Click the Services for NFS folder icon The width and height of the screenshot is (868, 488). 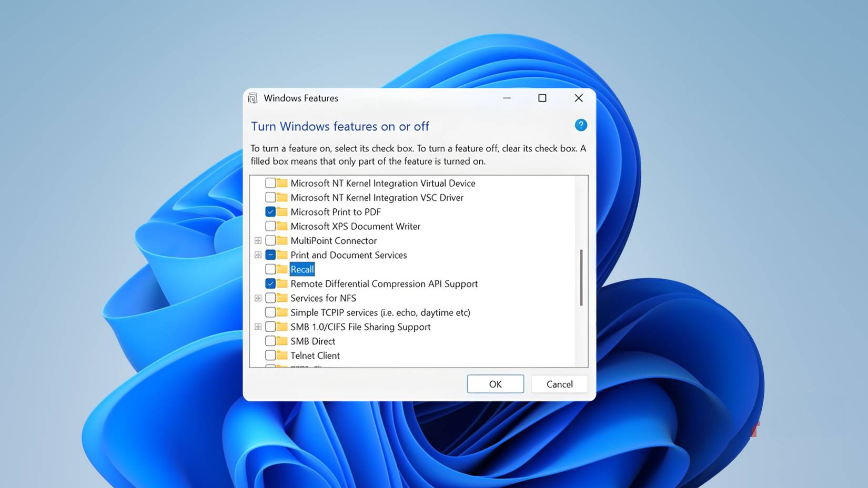point(282,298)
